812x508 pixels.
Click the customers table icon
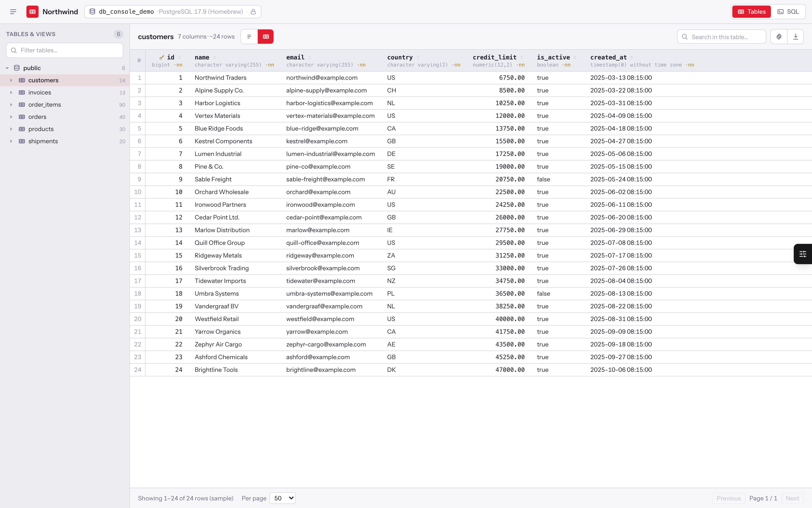point(22,80)
